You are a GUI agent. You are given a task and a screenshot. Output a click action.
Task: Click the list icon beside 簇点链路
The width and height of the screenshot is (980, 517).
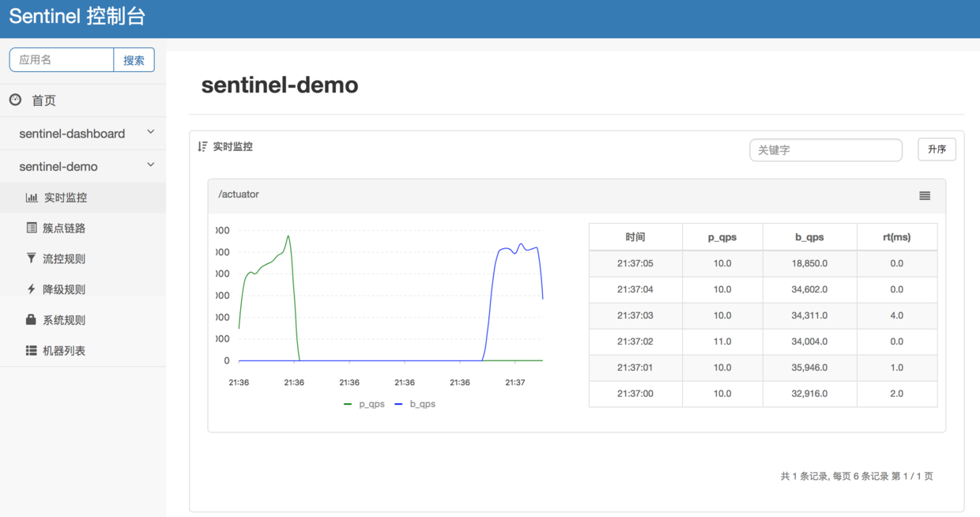point(32,228)
